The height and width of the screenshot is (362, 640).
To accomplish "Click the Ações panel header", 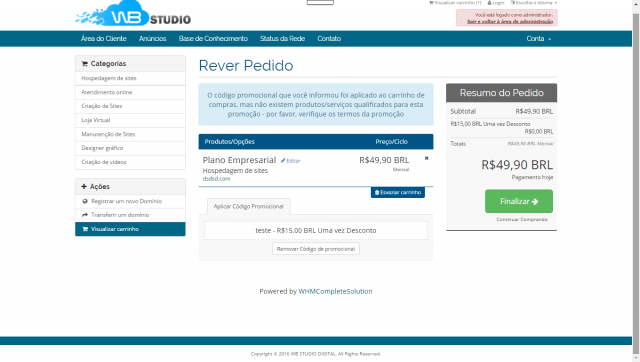I will point(130,187).
